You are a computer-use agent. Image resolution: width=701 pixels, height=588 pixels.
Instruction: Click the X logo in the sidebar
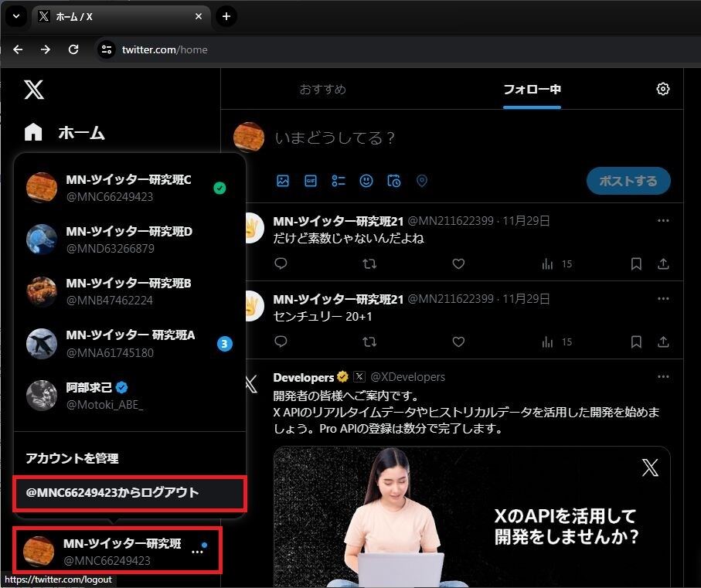click(x=34, y=90)
